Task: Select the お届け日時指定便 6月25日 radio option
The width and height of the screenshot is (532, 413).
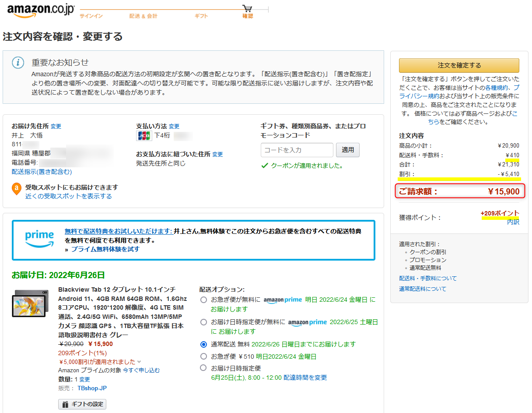Action: tap(203, 368)
